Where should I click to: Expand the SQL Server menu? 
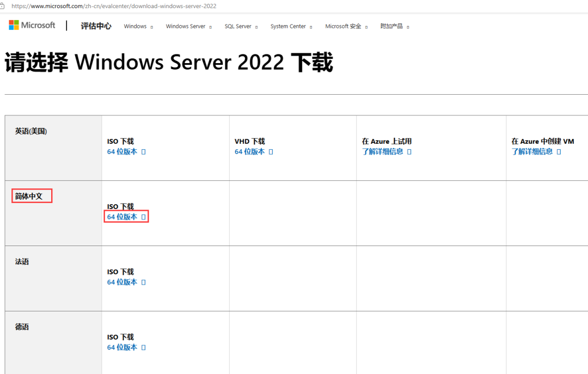coord(241,26)
